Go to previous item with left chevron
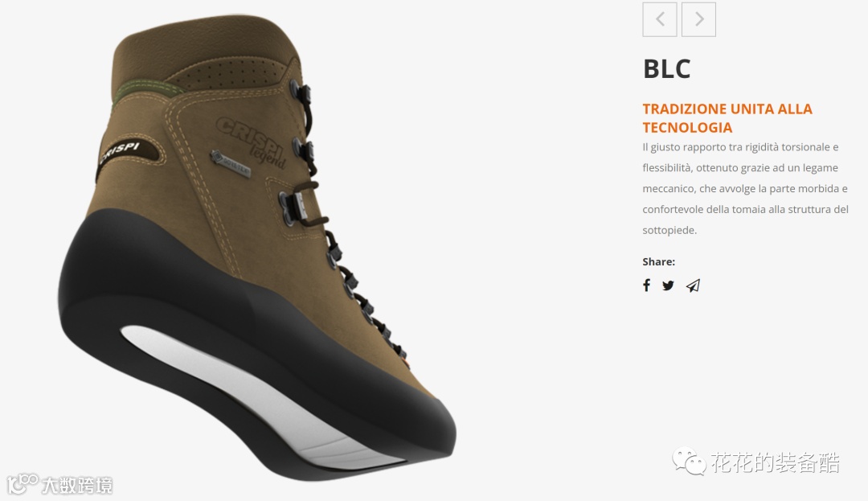The width and height of the screenshot is (868, 501). 659,19
